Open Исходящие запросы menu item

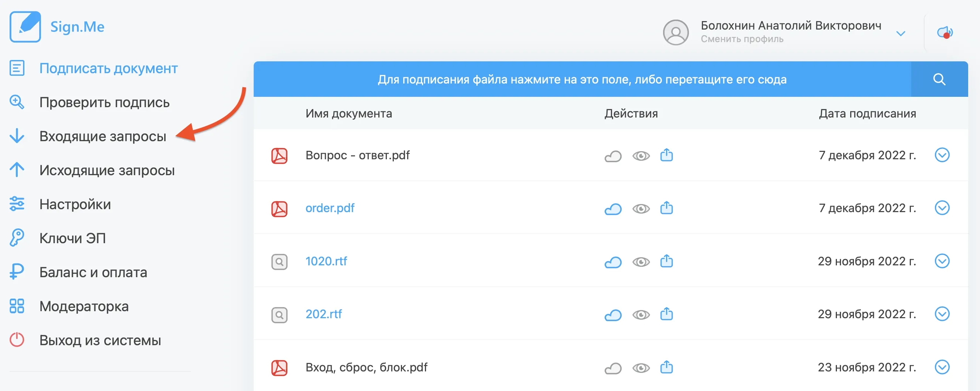click(107, 170)
